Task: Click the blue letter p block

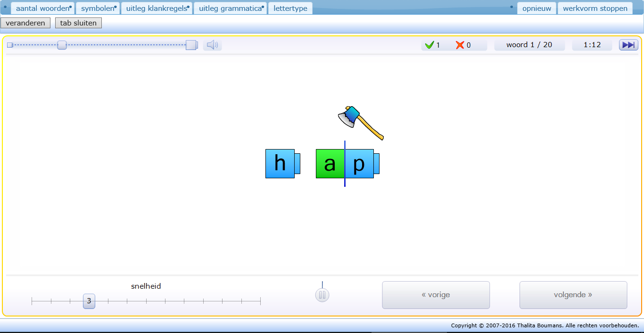Action: click(360, 164)
